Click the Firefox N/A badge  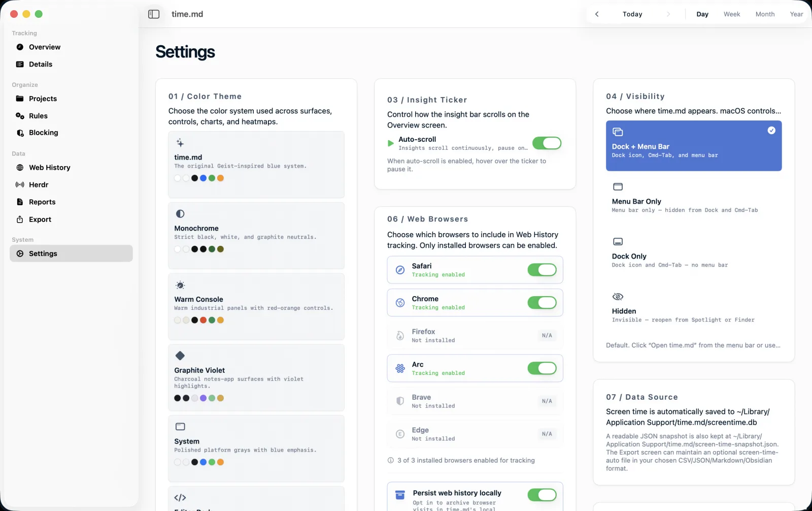click(547, 335)
